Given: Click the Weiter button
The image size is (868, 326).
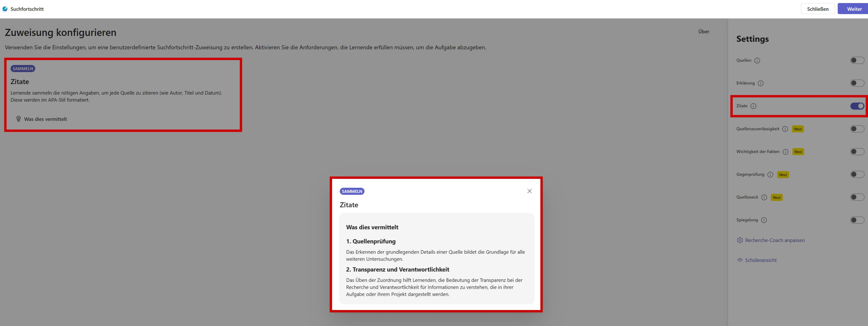Looking at the screenshot, I should click(854, 9).
